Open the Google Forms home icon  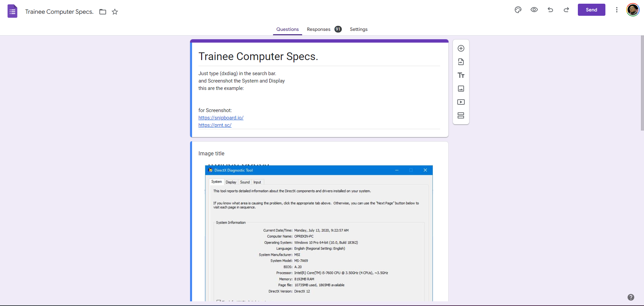tap(12, 11)
